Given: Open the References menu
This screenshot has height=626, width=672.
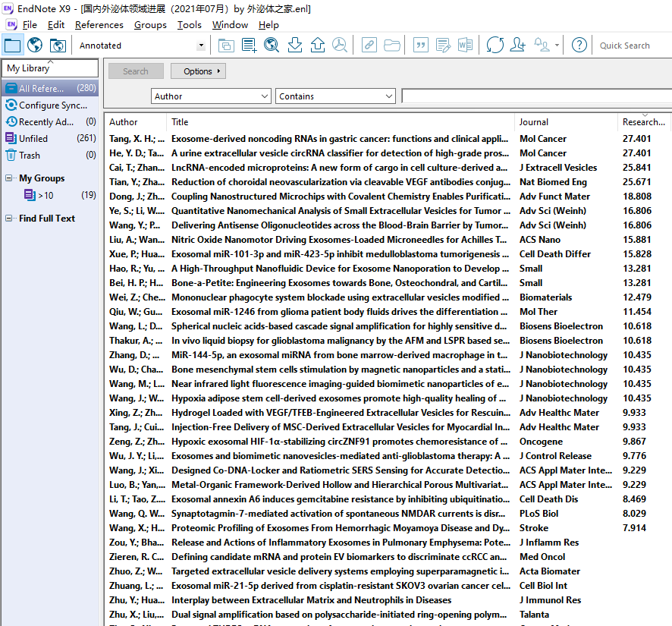Looking at the screenshot, I should coord(99,25).
